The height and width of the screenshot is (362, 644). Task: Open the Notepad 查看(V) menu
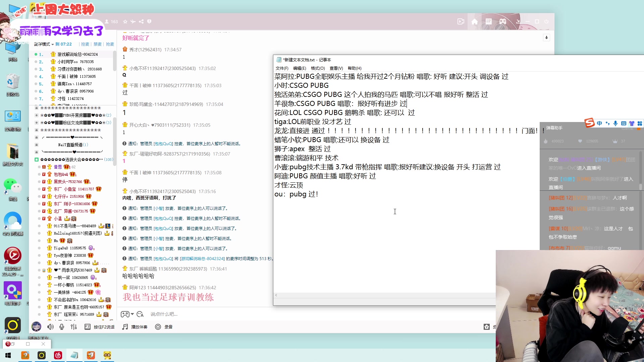click(336, 68)
